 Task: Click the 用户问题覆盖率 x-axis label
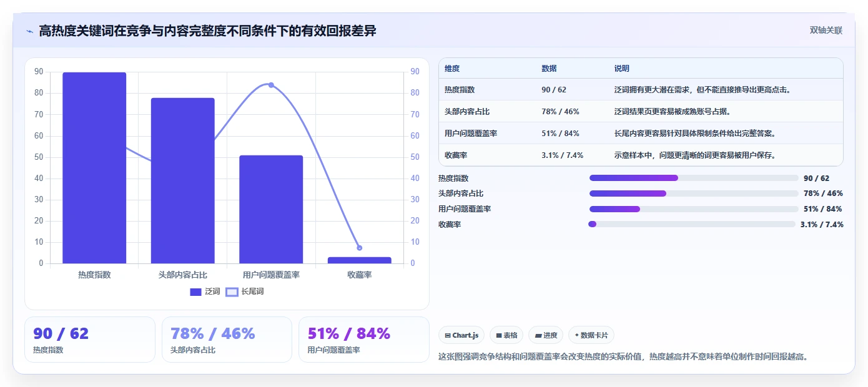(x=271, y=275)
